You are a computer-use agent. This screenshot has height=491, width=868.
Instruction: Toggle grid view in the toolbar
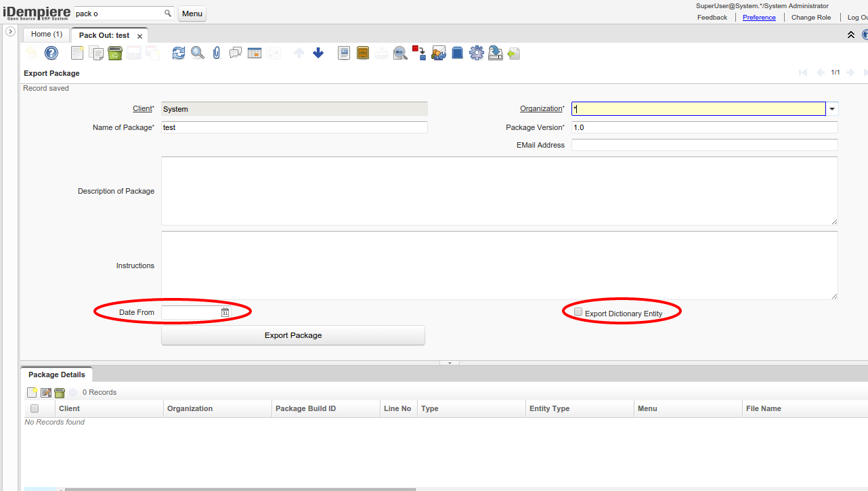[x=255, y=53]
